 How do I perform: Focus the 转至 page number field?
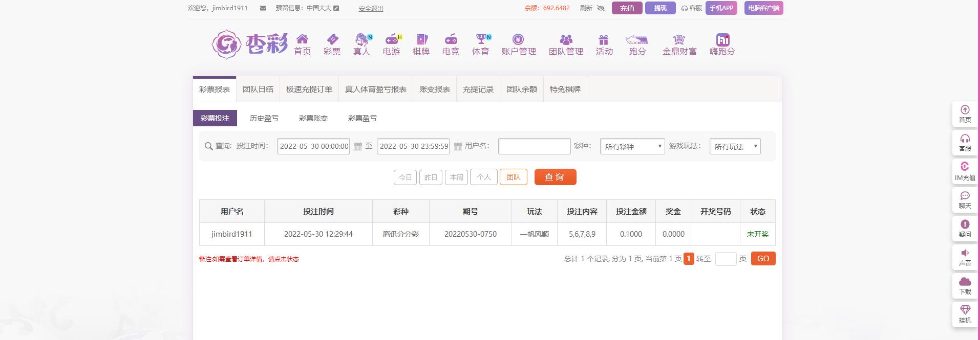coord(726,259)
